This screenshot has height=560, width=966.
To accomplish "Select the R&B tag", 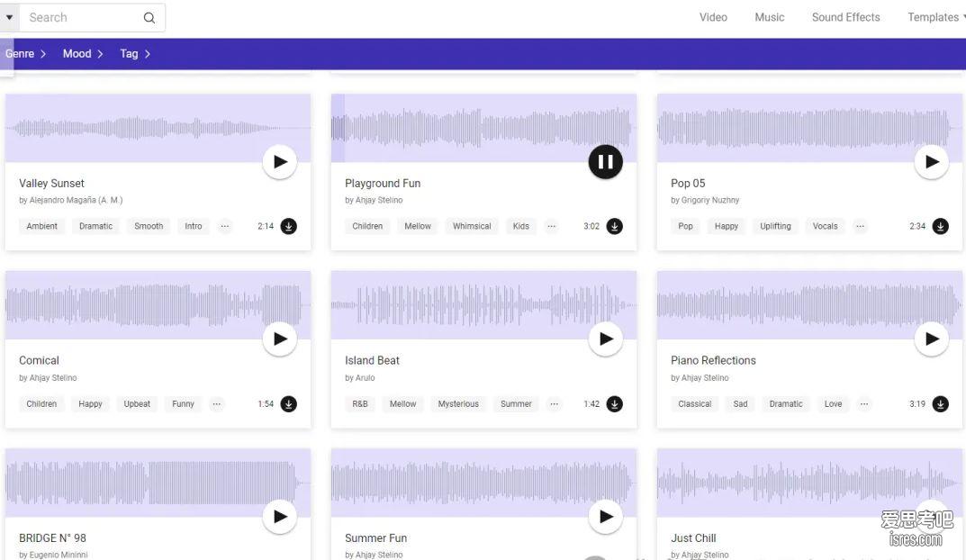I will pyautogui.click(x=360, y=404).
